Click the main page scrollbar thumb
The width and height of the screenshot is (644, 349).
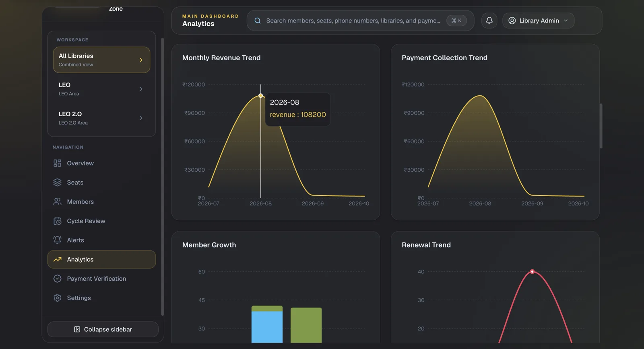pyautogui.click(x=601, y=126)
